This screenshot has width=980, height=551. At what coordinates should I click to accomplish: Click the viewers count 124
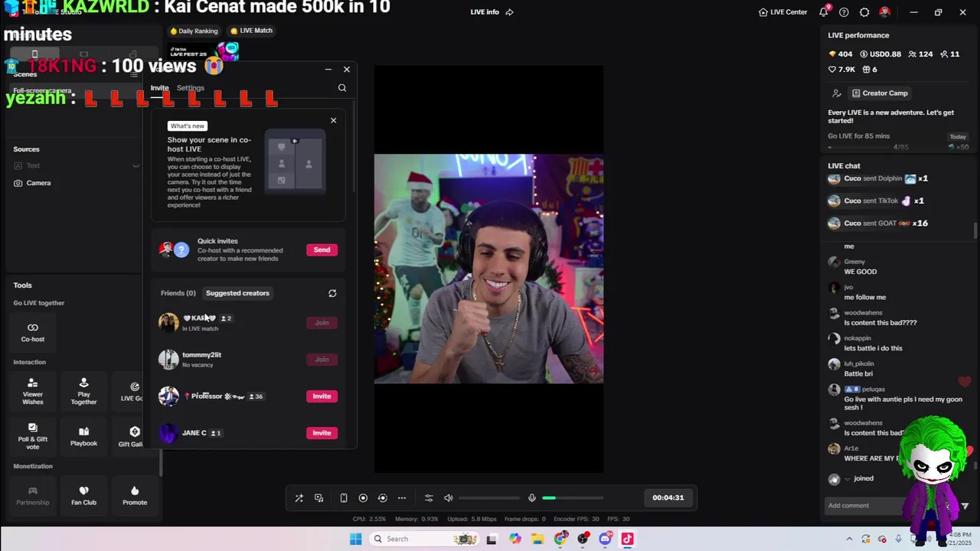pyautogui.click(x=921, y=54)
